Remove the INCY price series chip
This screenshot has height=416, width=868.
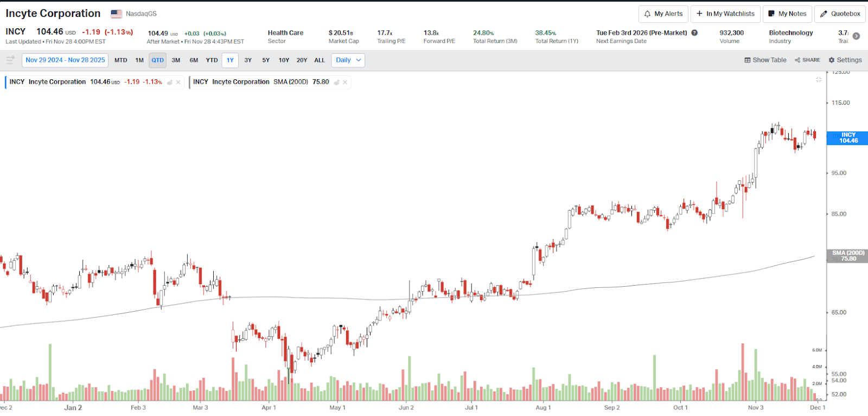[x=178, y=83]
